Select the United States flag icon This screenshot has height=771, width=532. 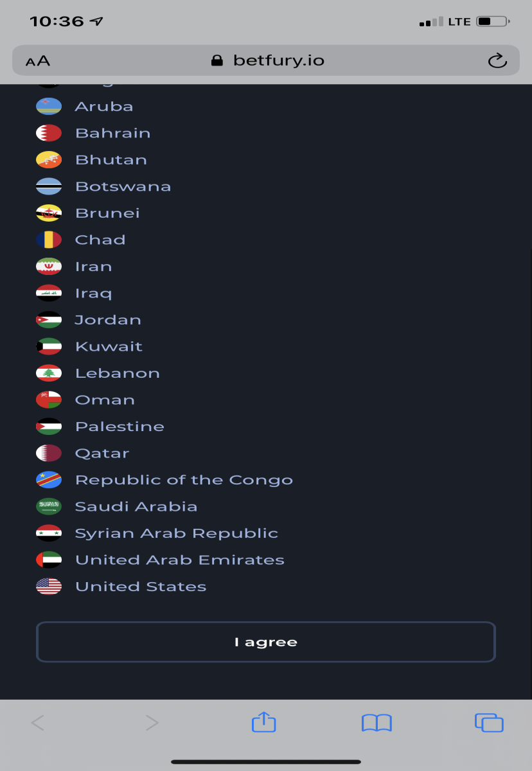coord(49,586)
